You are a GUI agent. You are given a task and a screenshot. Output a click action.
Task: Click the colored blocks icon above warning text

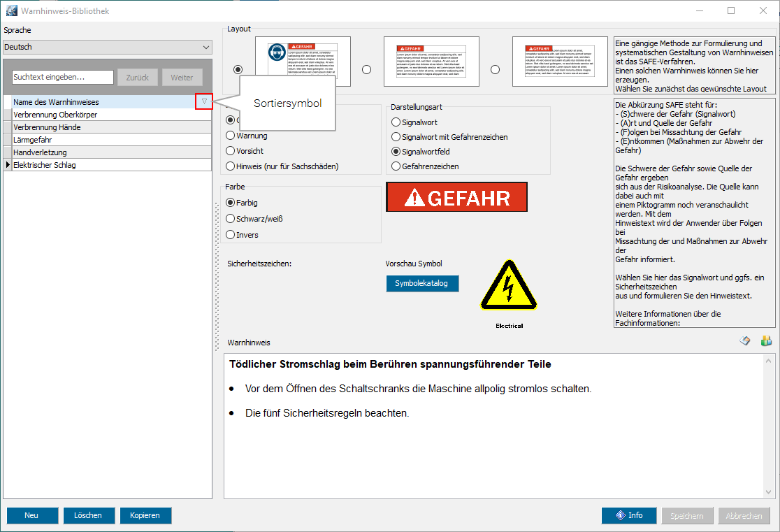coord(766,341)
